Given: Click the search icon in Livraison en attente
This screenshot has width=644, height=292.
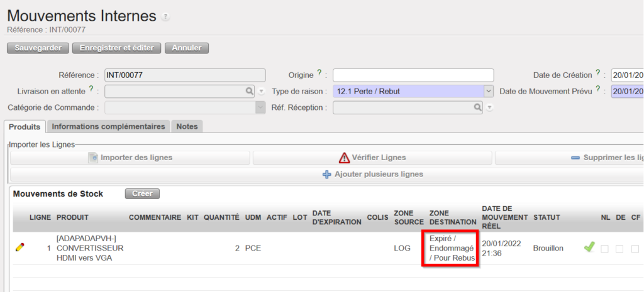Looking at the screenshot, I should pos(250,91).
